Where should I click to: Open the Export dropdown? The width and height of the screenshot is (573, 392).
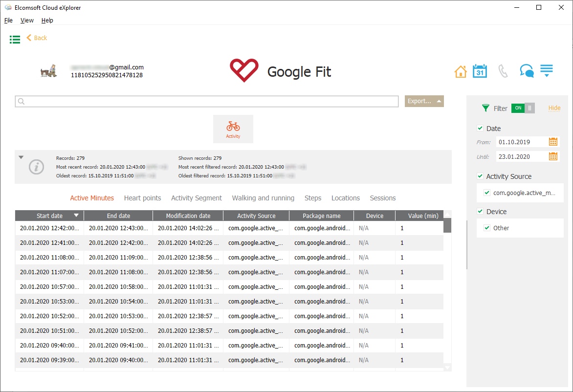point(424,101)
